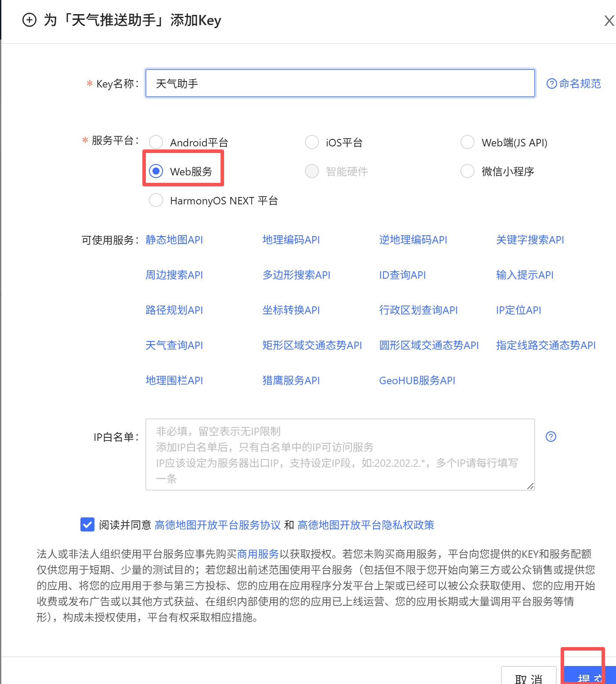Close the add Key dialog
This screenshot has height=684, width=616.
tap(609, 21)
